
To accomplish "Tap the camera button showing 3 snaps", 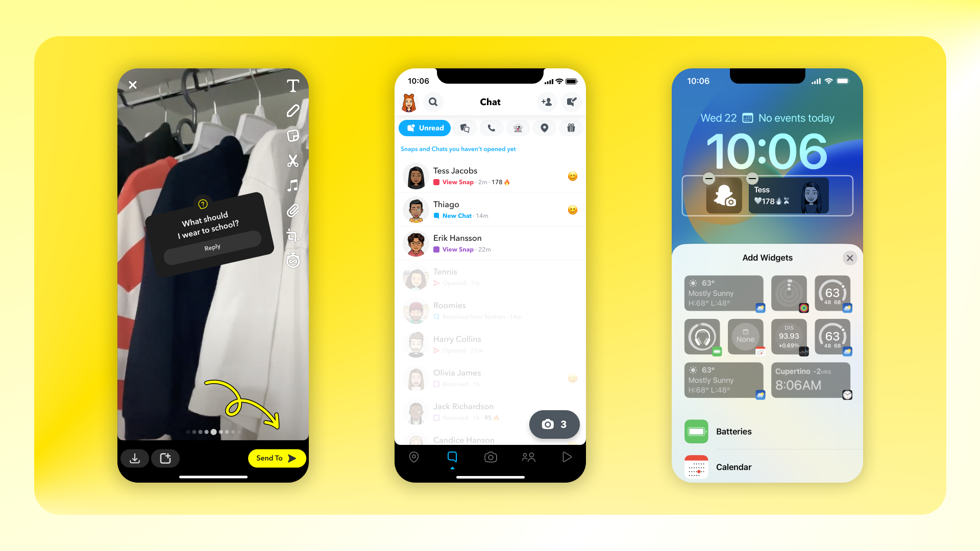I will click(555, 424).
